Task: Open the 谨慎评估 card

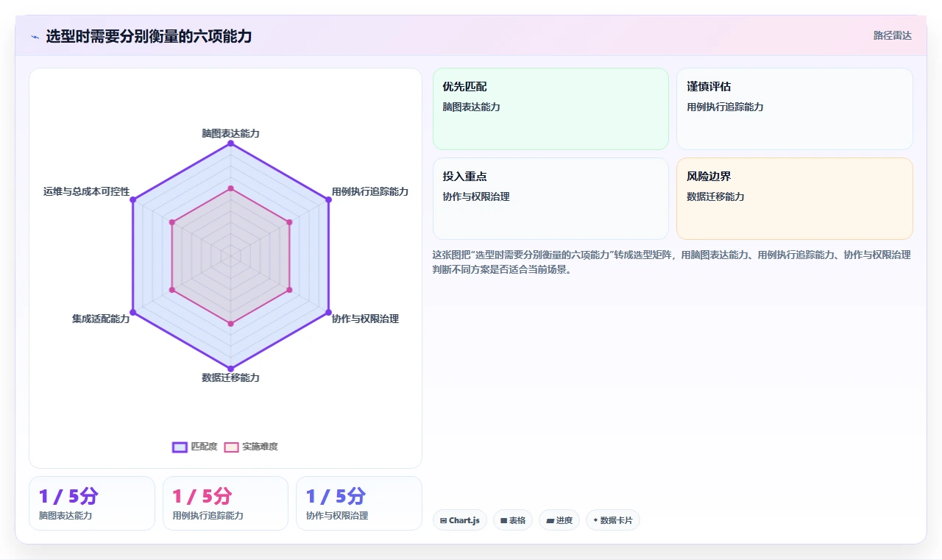Action: click(x=795, y=109)
